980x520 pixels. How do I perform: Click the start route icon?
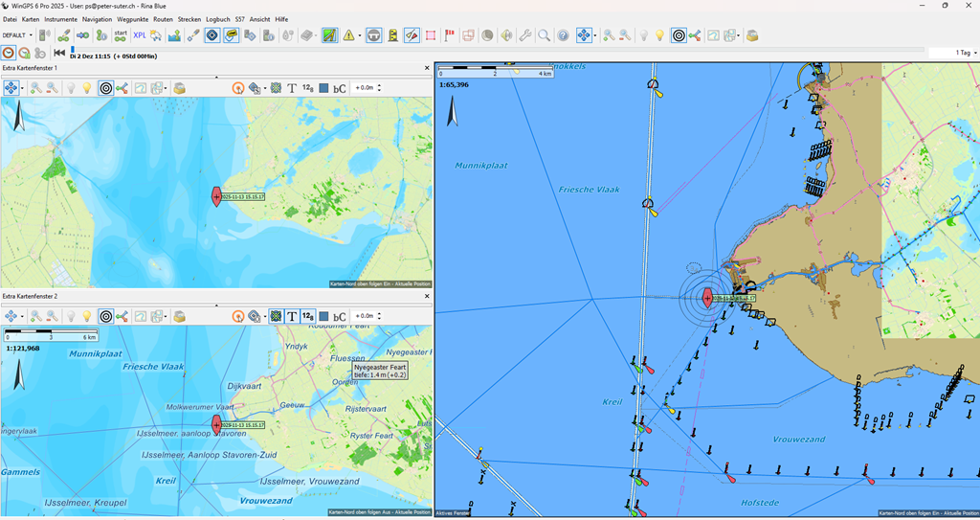coord(121,35)
